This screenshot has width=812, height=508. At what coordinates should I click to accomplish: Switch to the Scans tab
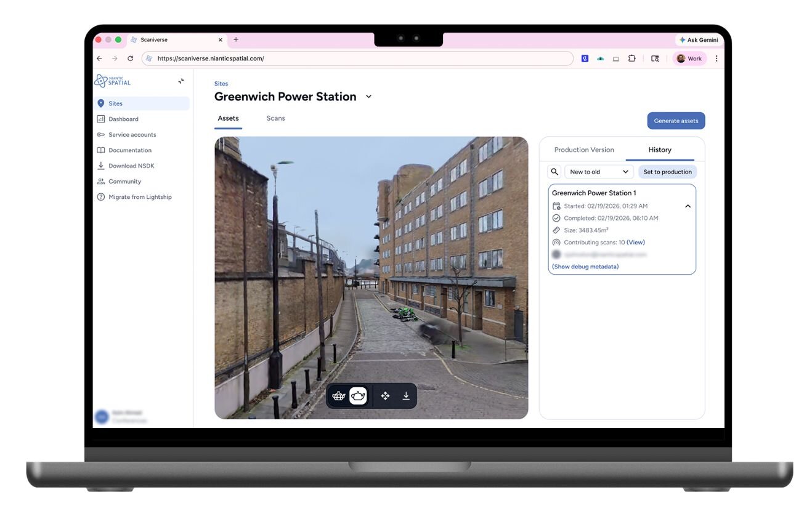(x=275, y=118)
